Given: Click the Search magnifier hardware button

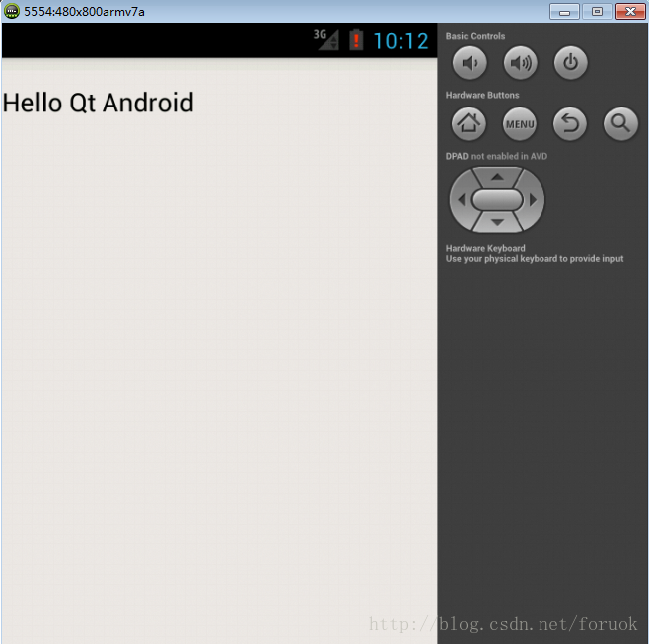Looking at the screenshot, I should [620, 123].
